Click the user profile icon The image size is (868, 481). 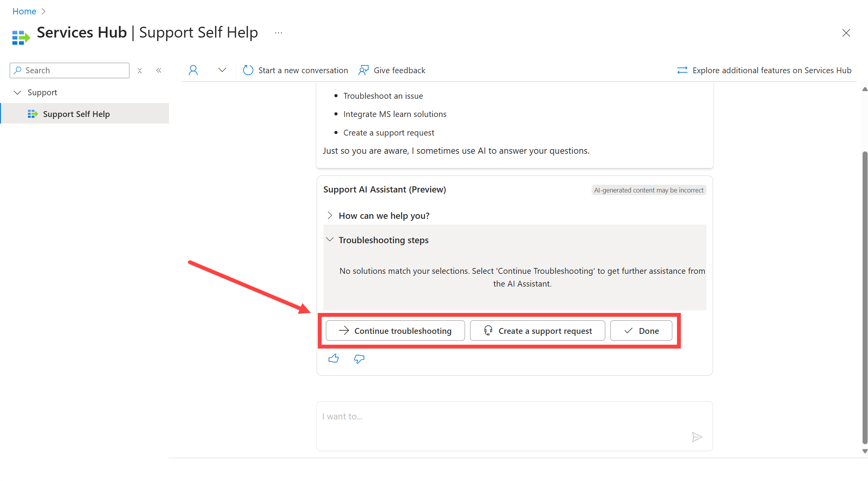tap(192, 70)
